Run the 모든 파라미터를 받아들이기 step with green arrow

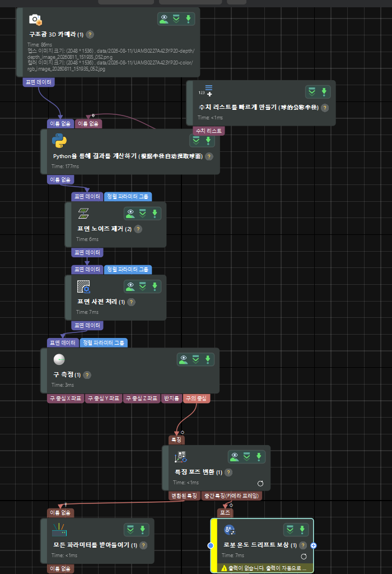tap(143, 529)
